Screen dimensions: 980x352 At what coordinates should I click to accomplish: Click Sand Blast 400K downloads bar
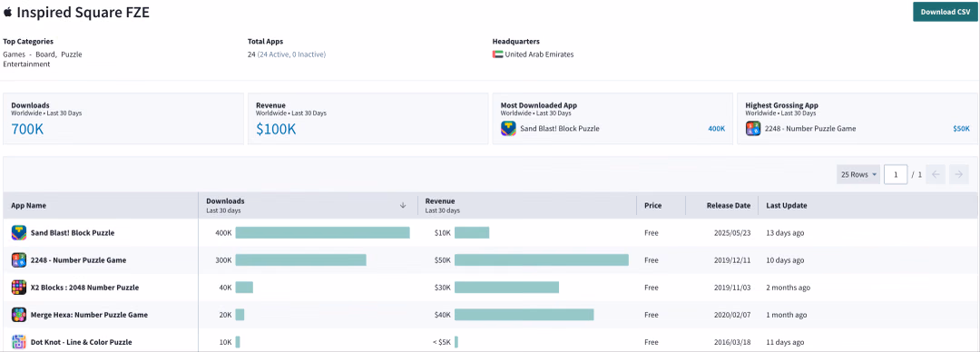click(x=322, y=232)
